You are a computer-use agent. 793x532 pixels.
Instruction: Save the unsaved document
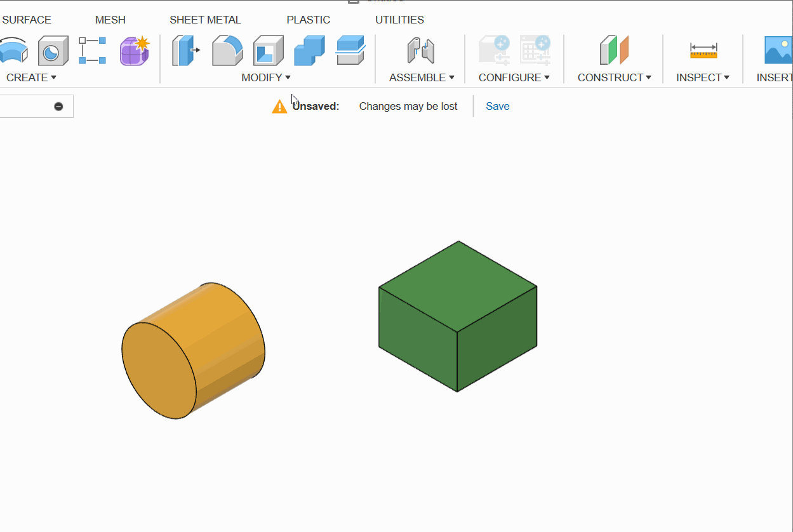[497, 106]
